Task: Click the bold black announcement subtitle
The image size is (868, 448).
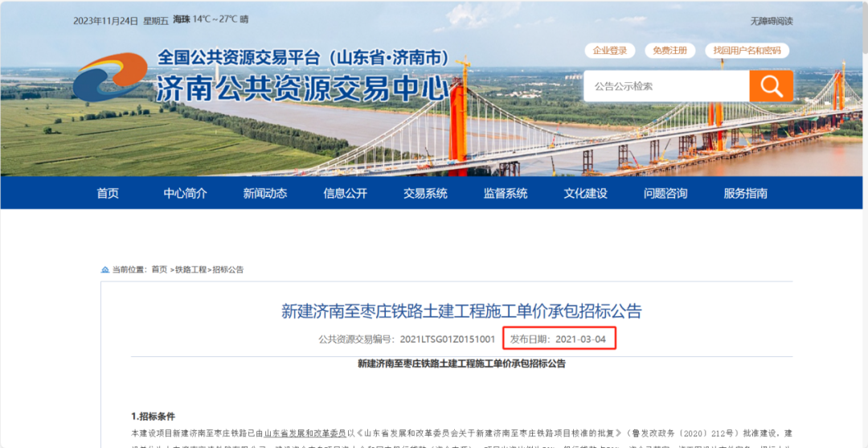Action: click(461, 364)
